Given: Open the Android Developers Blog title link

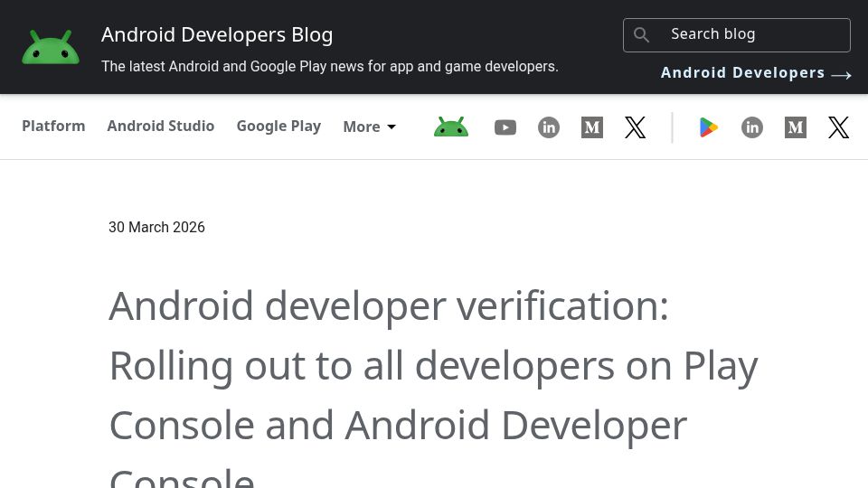Looking at the screenshot, I should pos(217,35).
